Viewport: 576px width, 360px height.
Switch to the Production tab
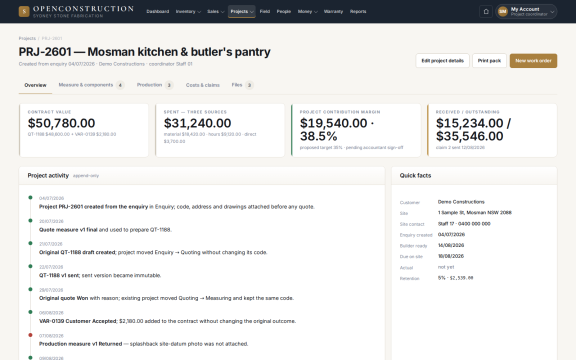tap(155, 85)
